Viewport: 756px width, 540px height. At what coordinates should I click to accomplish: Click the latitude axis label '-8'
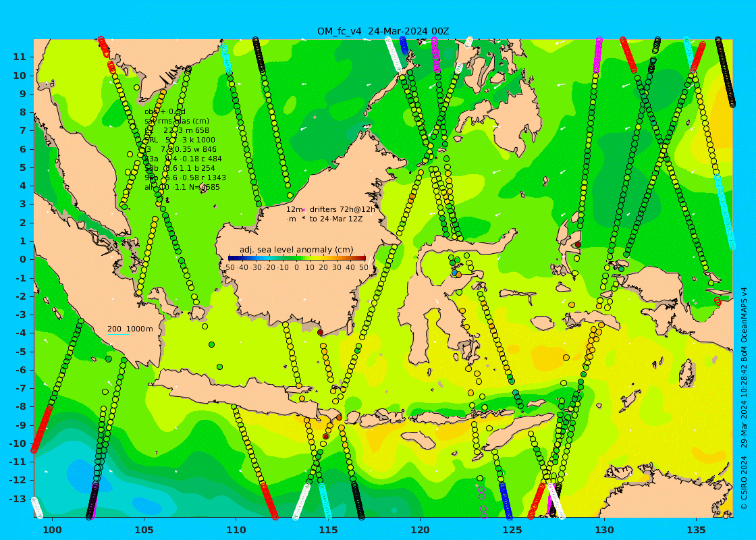click(20, 406)
